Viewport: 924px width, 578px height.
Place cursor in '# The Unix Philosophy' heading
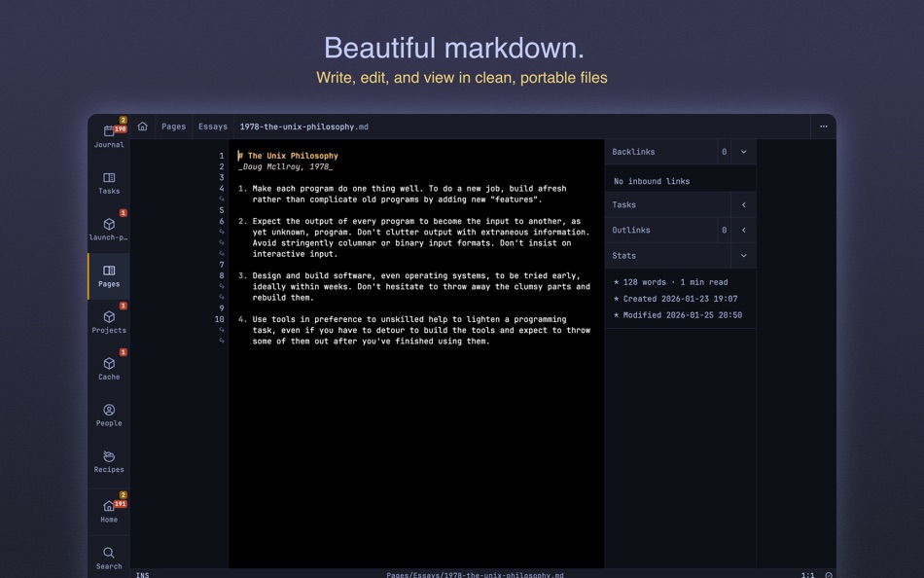click(x=288, y=156)
